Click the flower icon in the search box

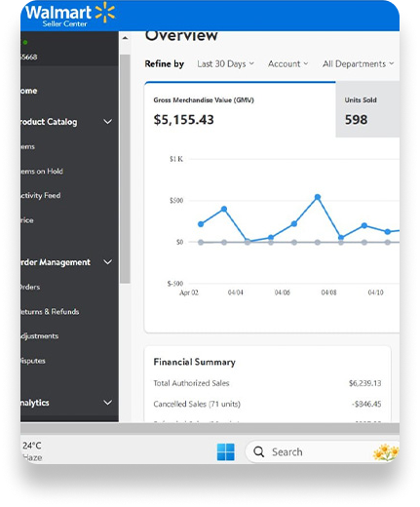tap(386, 451)
